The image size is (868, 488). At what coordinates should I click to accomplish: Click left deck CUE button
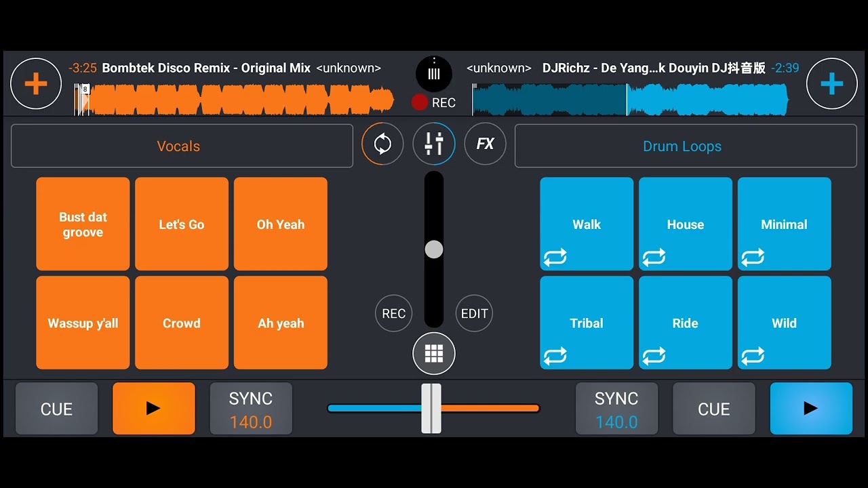(56, 409)
